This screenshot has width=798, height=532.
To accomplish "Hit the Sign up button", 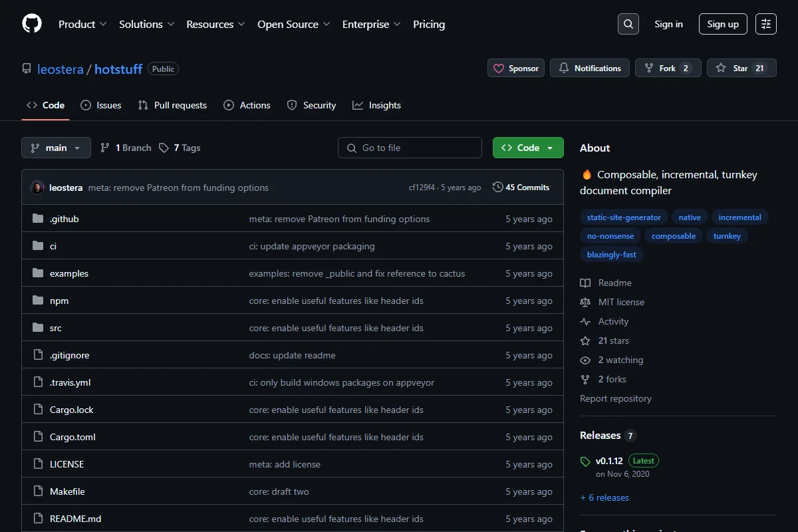I will click(x=723, y=24).
